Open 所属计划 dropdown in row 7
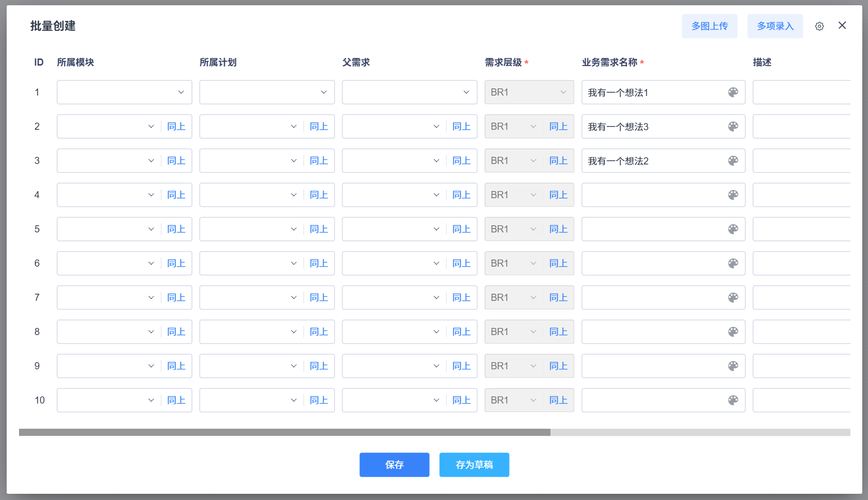 (x=251, y=298)
